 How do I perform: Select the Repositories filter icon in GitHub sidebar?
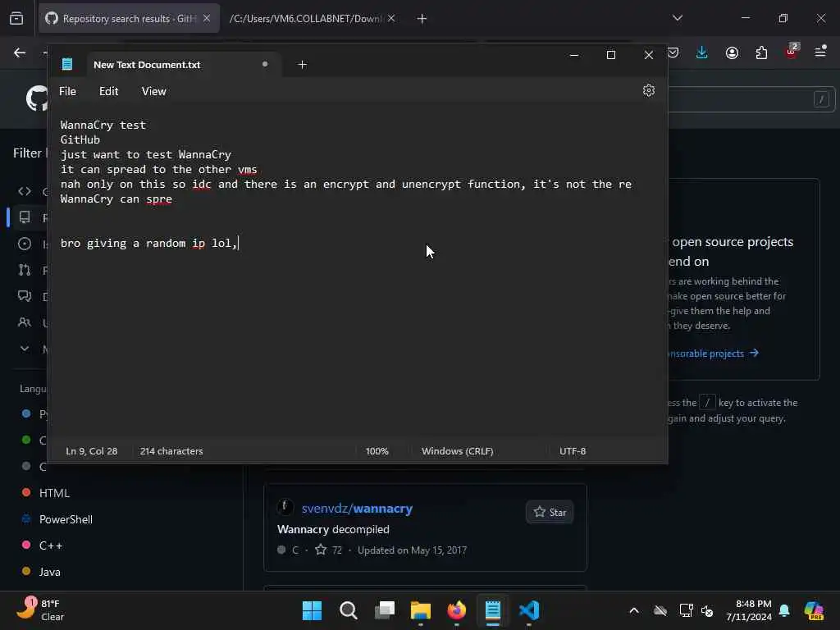click(25, 217)
